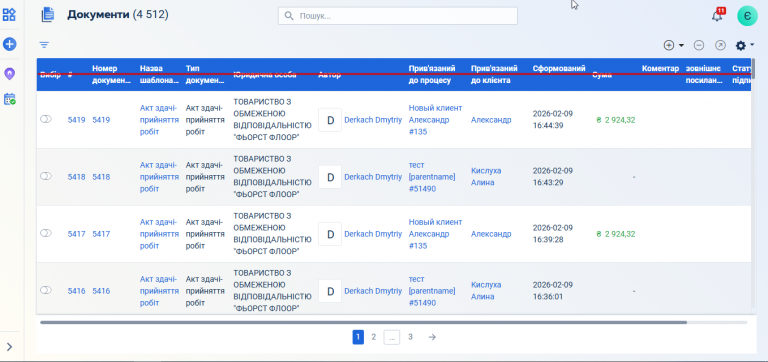Sort by Прив'язаний до клієнта column header
Viewport: 768px width, 362px height.
pyautogui.click(x=494, y=74)
